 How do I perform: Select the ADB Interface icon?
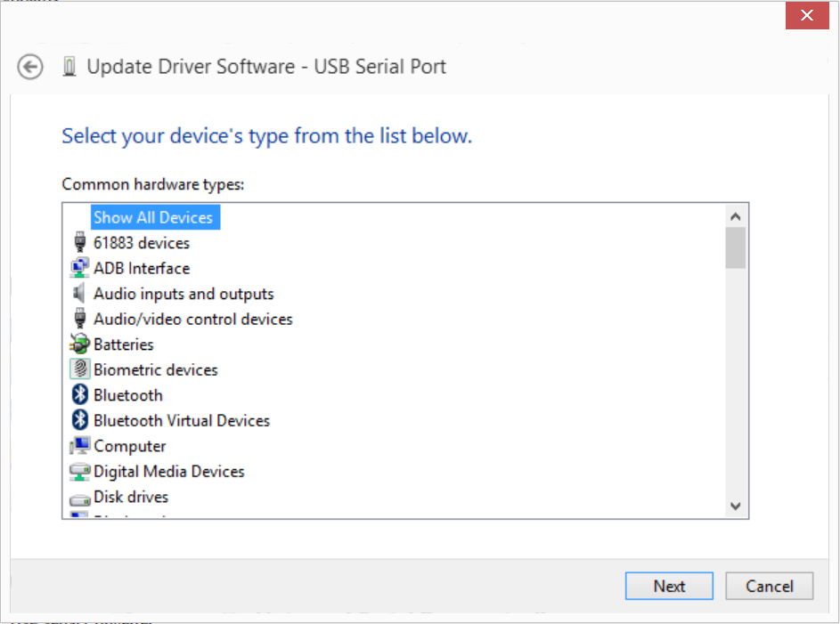pyautogui.click(x=80, y=268)
